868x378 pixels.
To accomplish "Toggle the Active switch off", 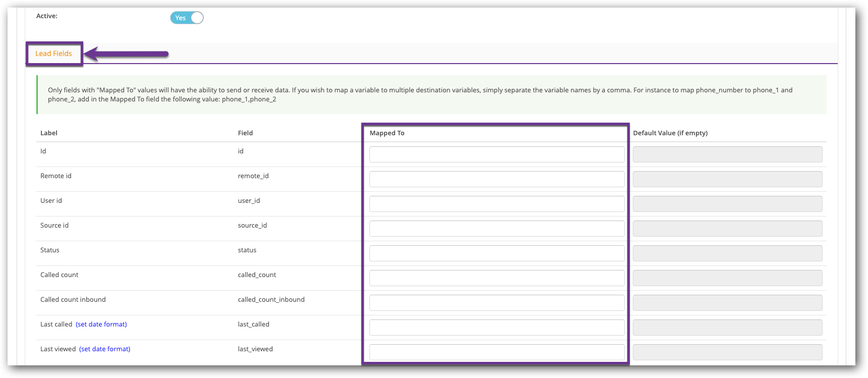I will (187, 18).
